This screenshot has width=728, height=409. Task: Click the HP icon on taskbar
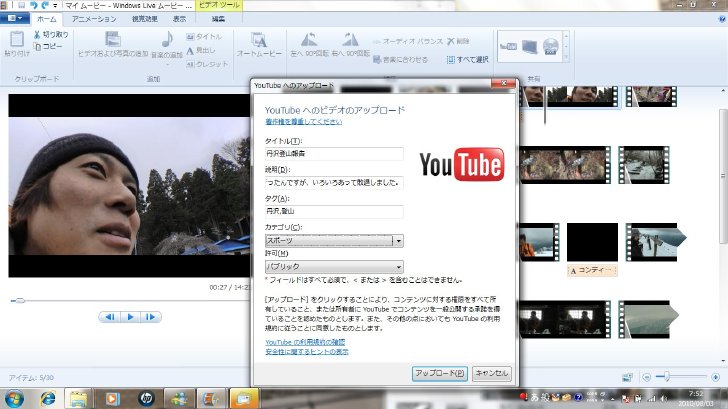coord(146,399)
